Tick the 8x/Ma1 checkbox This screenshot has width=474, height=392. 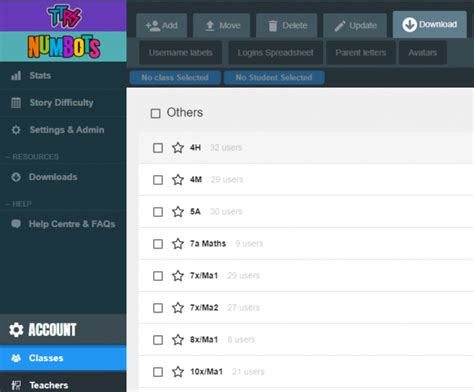tap(158, 340)
